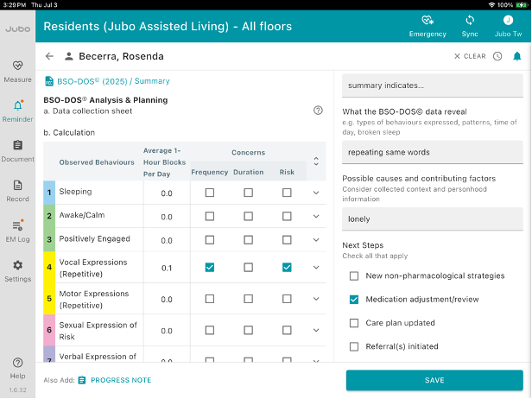Expand the Vocal Expressions (Repetitive) row
This screenshot has height=399, width=532.
[316, 268]
